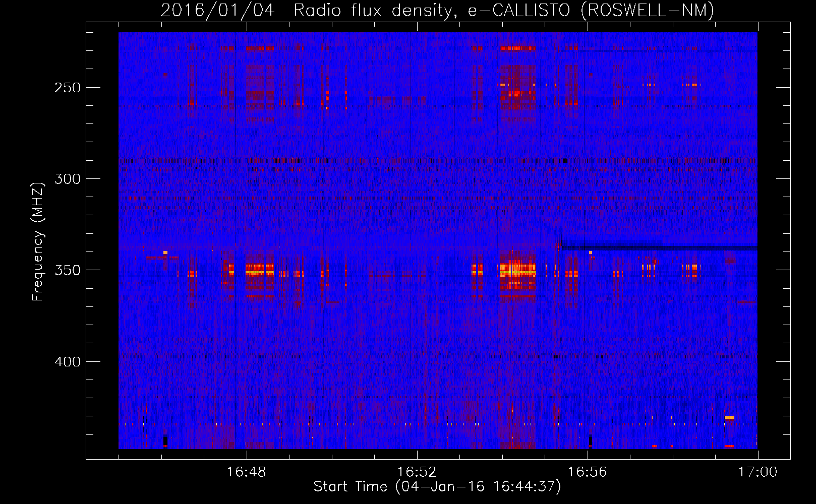Select the '350' frequency axis label
816x504 pixels.
click(68, 271)
